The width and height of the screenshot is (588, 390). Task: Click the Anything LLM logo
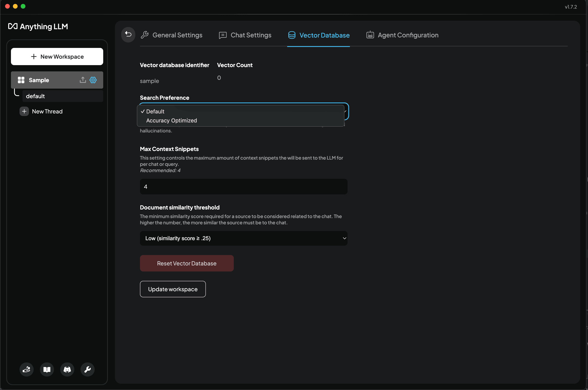click(x=38, y=27)
